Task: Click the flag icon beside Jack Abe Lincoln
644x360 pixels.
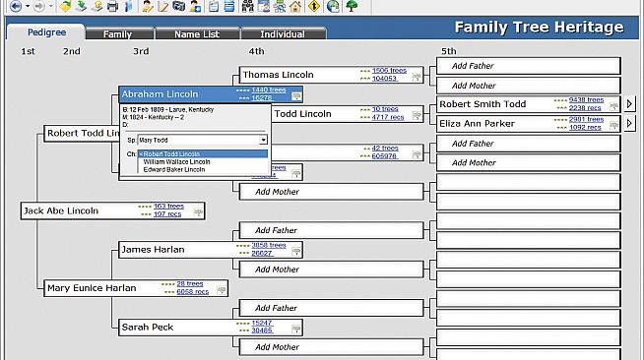Action: coord(198,212)
